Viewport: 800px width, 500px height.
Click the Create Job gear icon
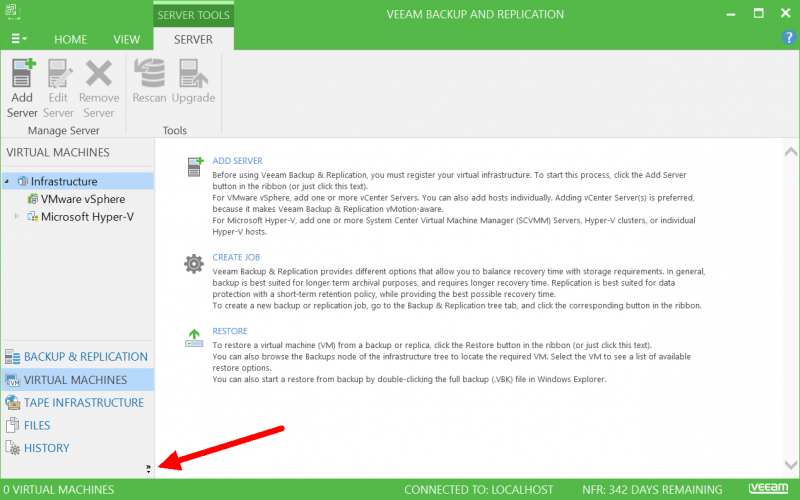pos(194,264)
